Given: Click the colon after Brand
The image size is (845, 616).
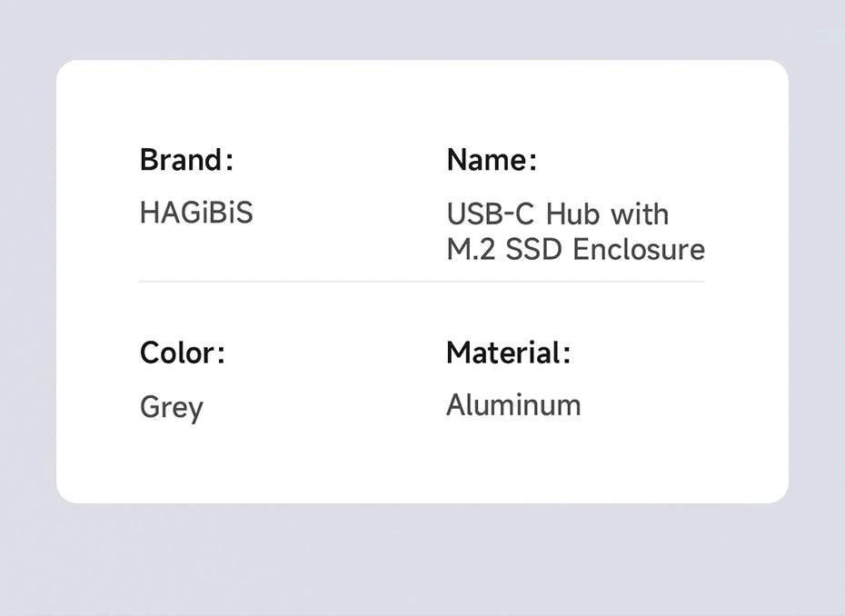Looking at the screenshot, I should [x=230, y=162].
